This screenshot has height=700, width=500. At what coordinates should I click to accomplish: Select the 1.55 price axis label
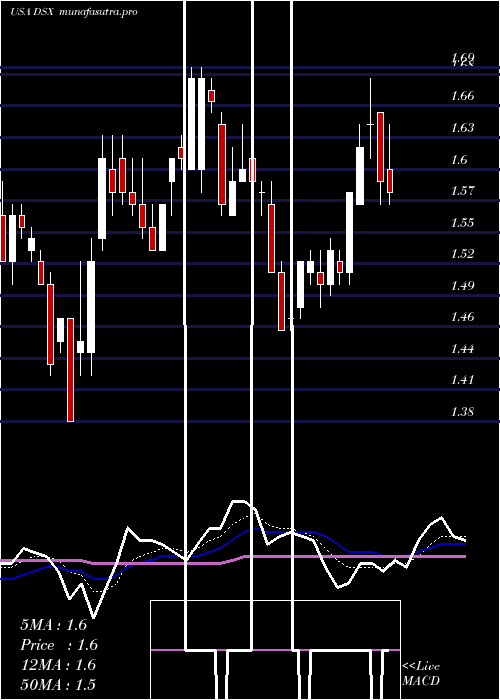(x=462, y=222)
